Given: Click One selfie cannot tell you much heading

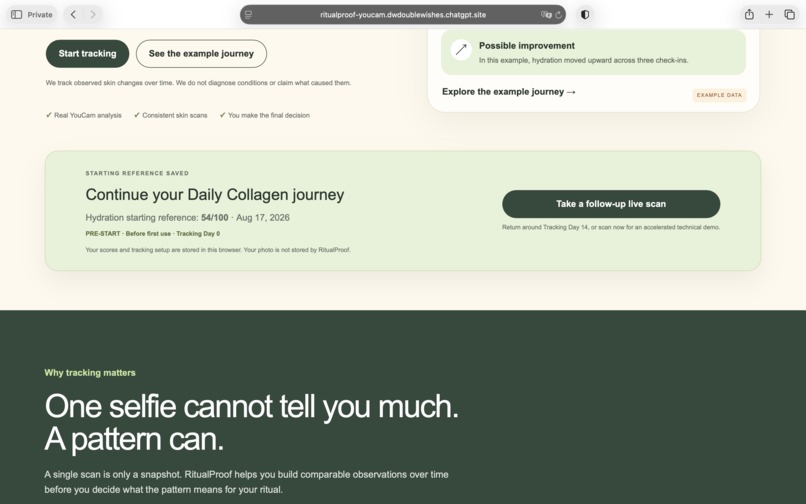Looking at the screenshot, I should click(x=251, y=422).
